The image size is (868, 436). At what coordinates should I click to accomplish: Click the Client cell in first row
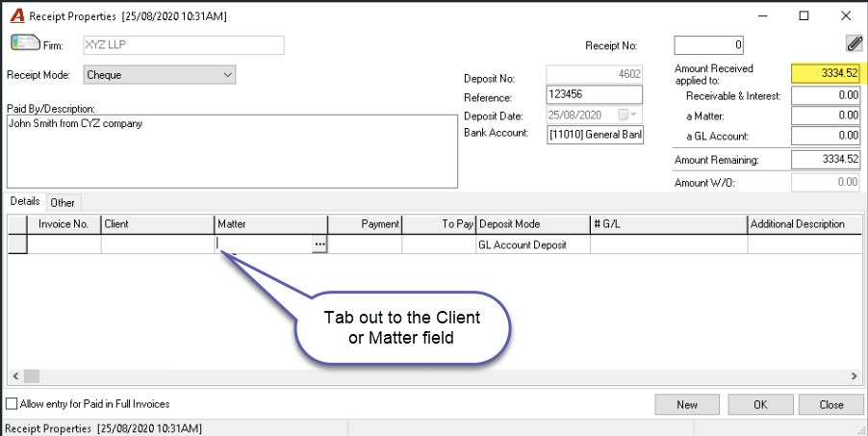158,244
